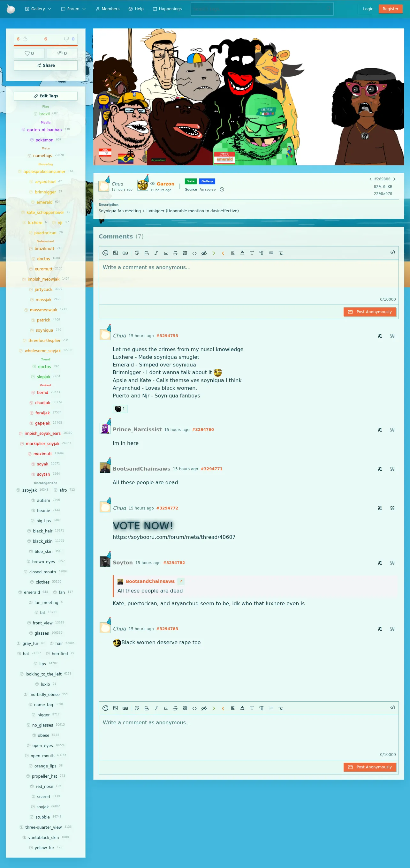
Task: Click the reply icon on Soyton's comment
Action: (x=380, y=563)
